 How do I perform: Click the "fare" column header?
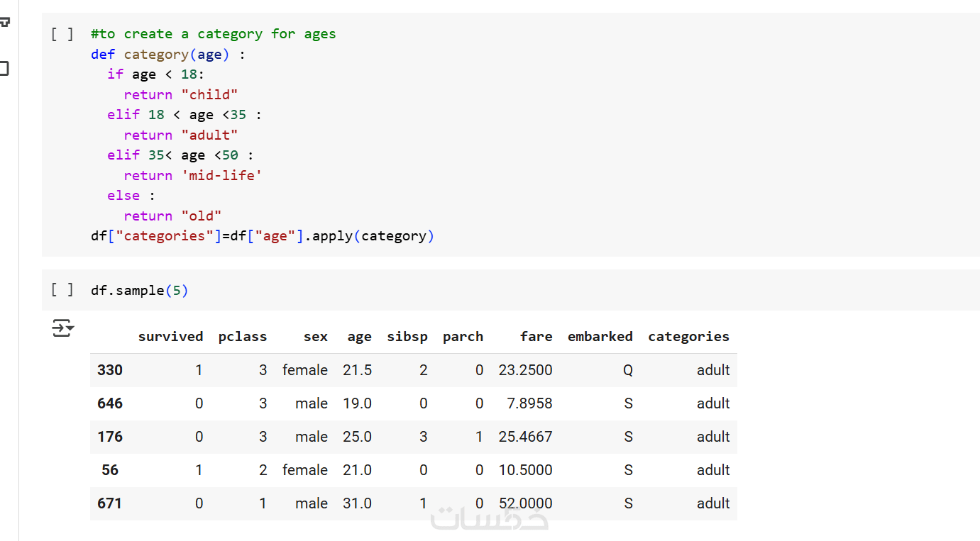click(x=536, y=337)
